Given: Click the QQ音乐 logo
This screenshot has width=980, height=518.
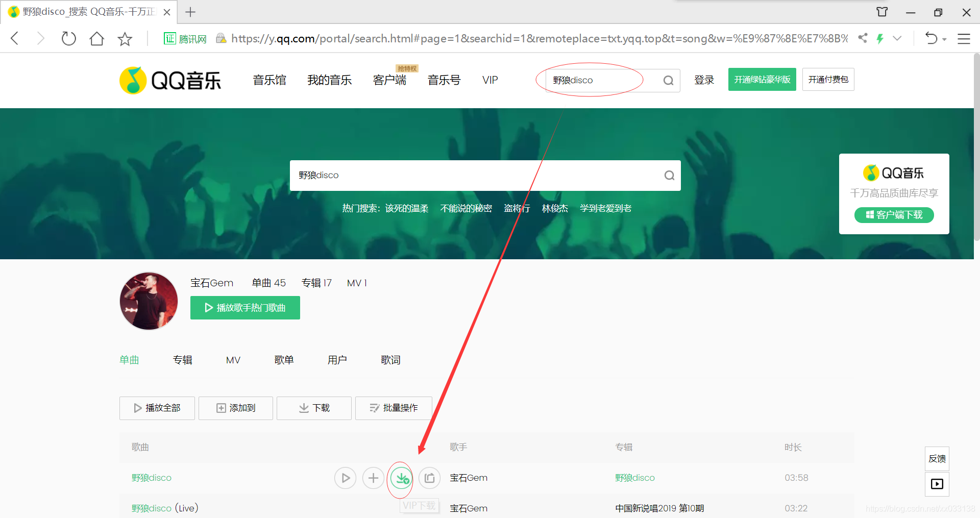Looking at the screenshot, I should pos(169,80).
